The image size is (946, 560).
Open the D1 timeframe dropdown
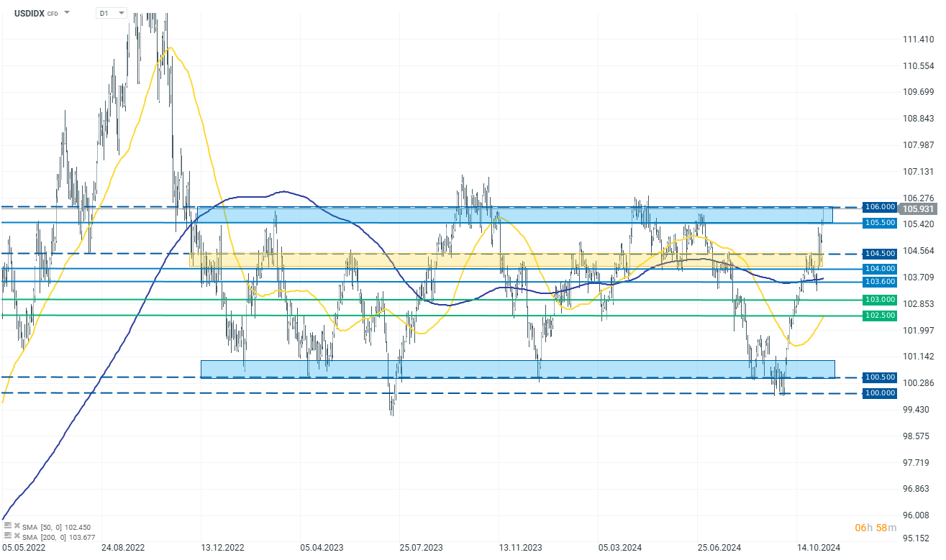(x=111, y=13)
